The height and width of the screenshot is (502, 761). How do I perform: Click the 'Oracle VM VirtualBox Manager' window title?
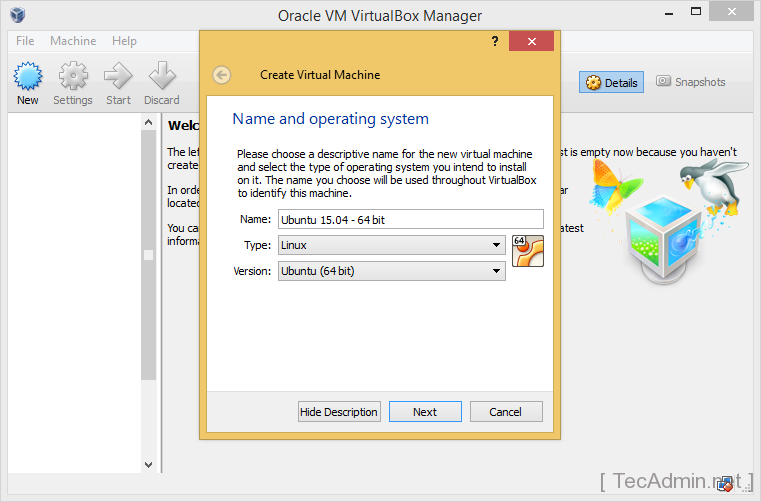click(x=380, y=16)
